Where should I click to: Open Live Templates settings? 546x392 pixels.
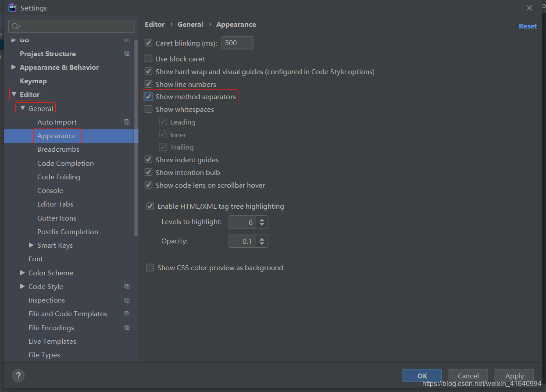pyautogui.click(x=52, y=341)
